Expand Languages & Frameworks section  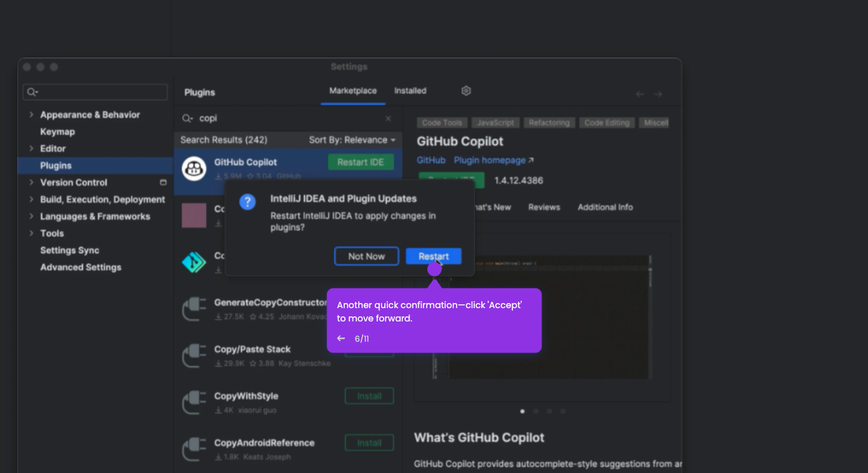pyautogui.click(x=31, y=216)
